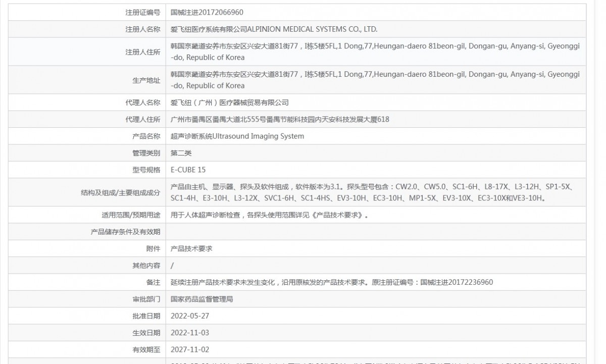Click the 用于人体超声诊断检查 description
This screenshot has width=606, height=364.
[270, 215]
